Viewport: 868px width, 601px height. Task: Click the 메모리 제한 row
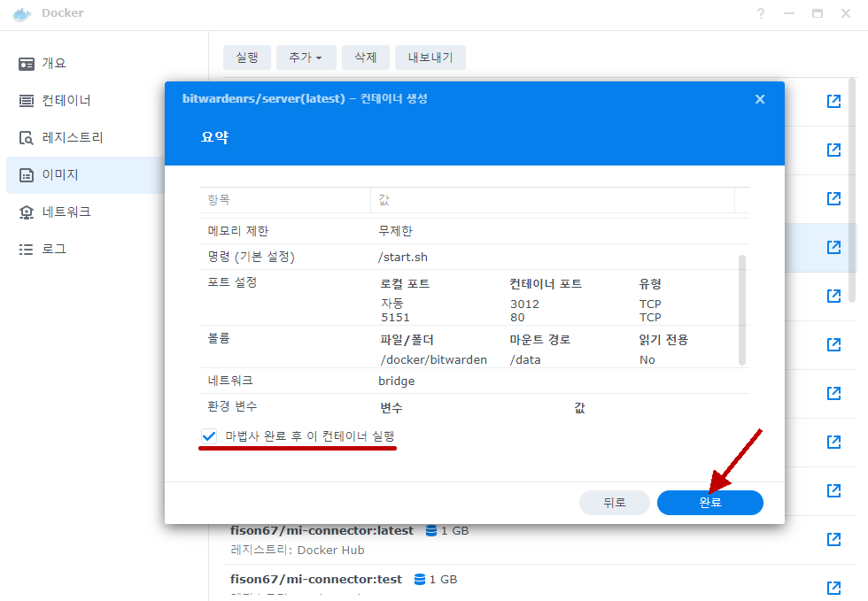click(x=475, y=231)
